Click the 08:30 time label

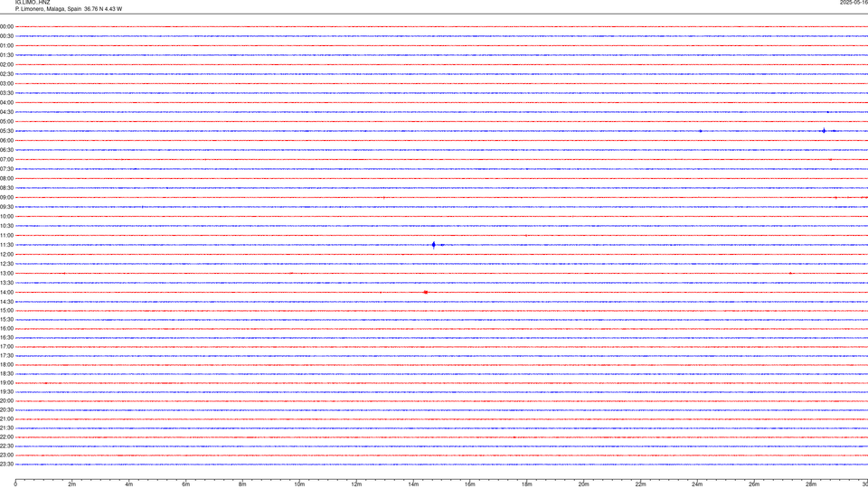(x=6, y=188)
